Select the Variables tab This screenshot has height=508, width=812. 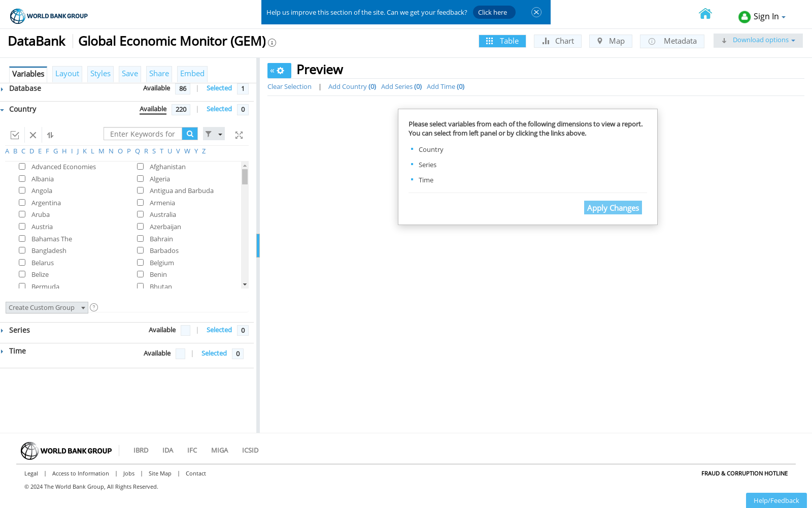pos(28,74)
